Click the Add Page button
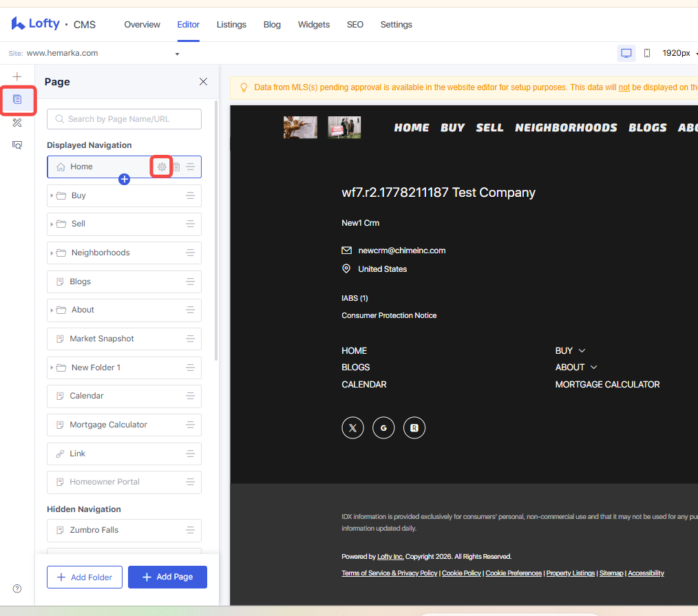Image resolution: width=698 pixels, height=616 pixels. pos(167,577)
